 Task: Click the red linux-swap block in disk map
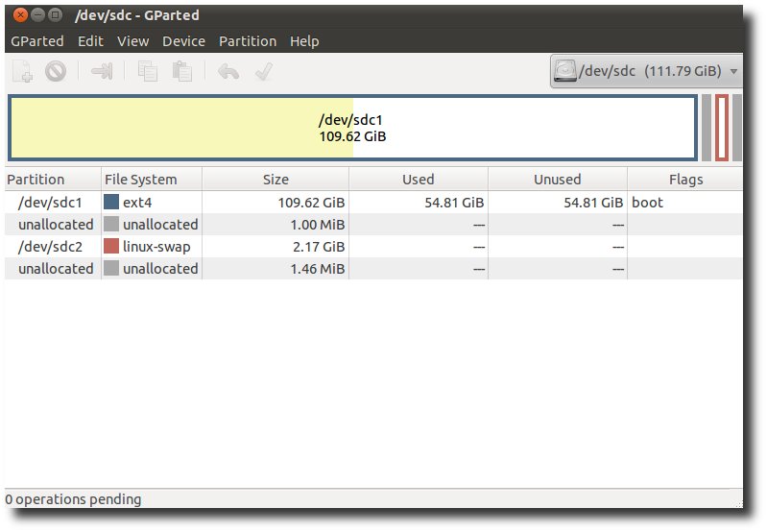[722, 128]
